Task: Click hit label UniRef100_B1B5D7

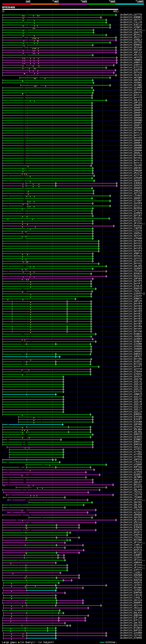Action: (131, 474)
